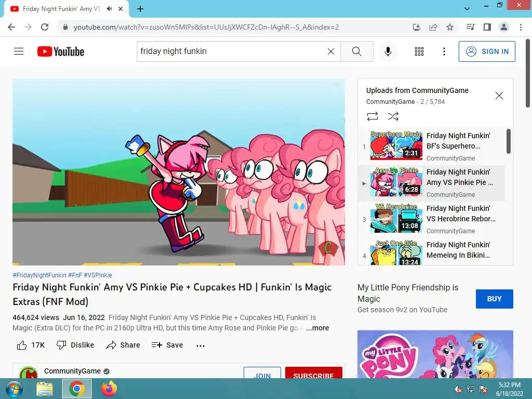532x399 pixels.
Task: Play VS Herobrine Reborn playlist video
Action: tap(432, 219)
